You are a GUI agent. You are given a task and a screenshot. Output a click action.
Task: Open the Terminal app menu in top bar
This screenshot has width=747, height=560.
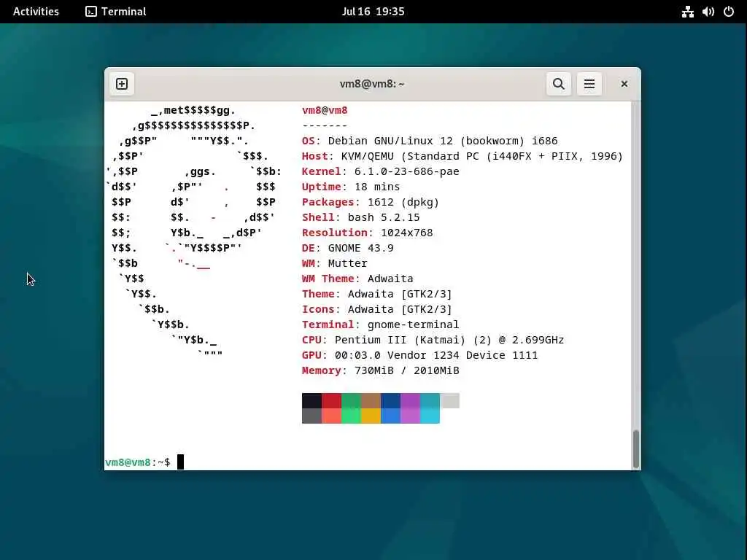tap(116, 12)
